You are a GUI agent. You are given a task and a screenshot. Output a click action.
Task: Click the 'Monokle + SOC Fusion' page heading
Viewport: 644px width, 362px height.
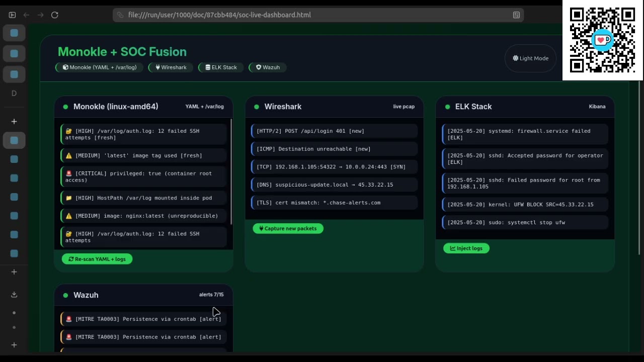(122, 52)
